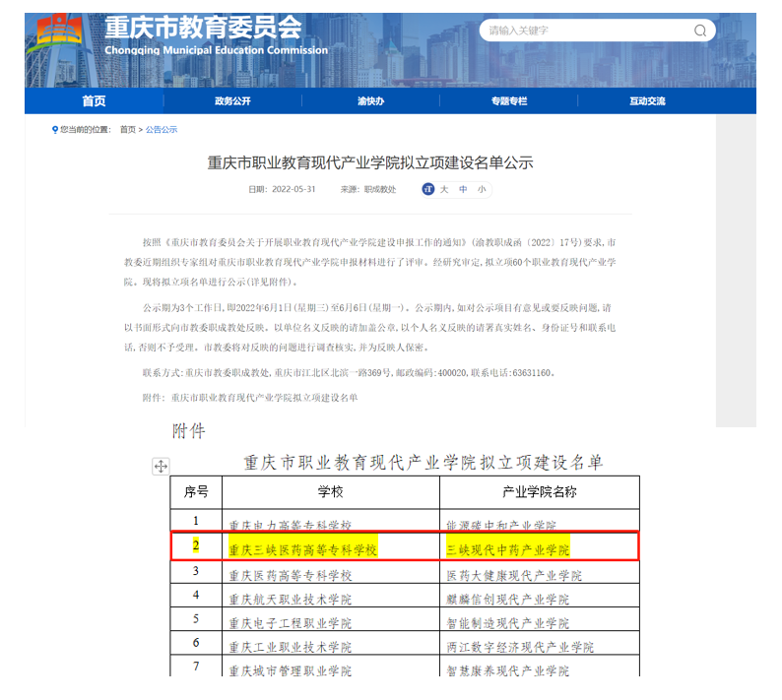Click 首页 link in the breadcrumb

click(128, 130)
